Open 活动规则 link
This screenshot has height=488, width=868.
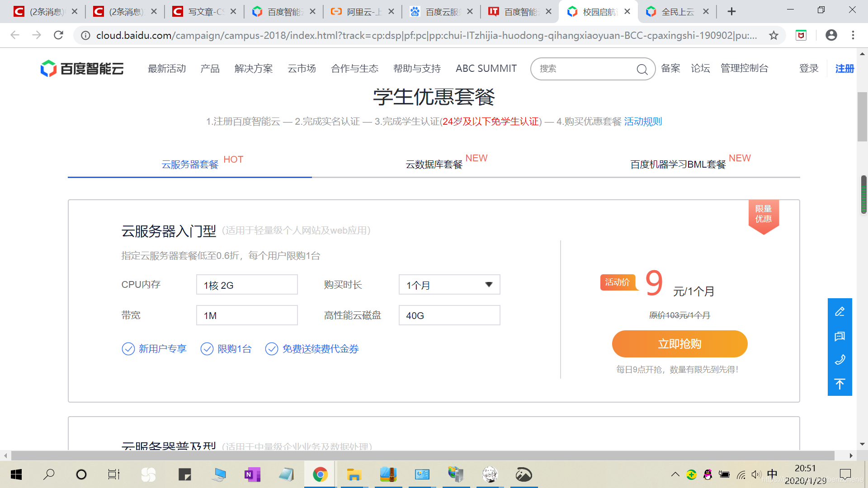tap(643, 122)
